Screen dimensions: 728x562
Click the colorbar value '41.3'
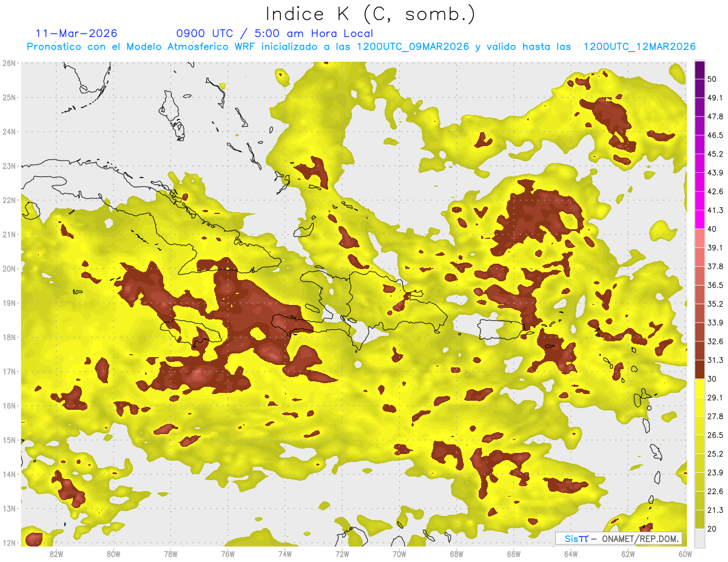coord(715,210)
